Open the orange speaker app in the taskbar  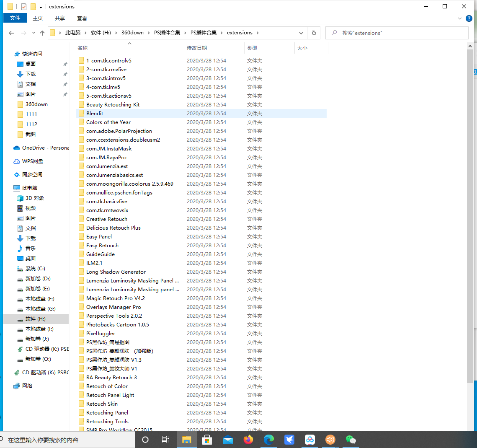click(x=330, y=440)
